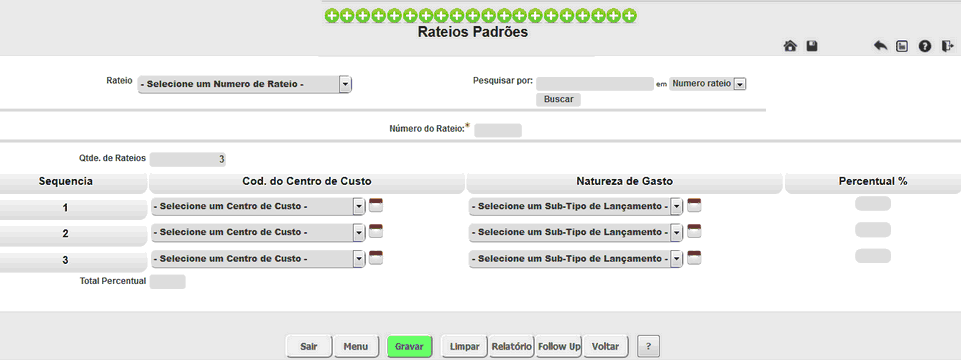The width and height of the screenshot is (961, 361).
Task: Click the 'Natureza de Gasto' column header
Action: [x=625, y=182]
